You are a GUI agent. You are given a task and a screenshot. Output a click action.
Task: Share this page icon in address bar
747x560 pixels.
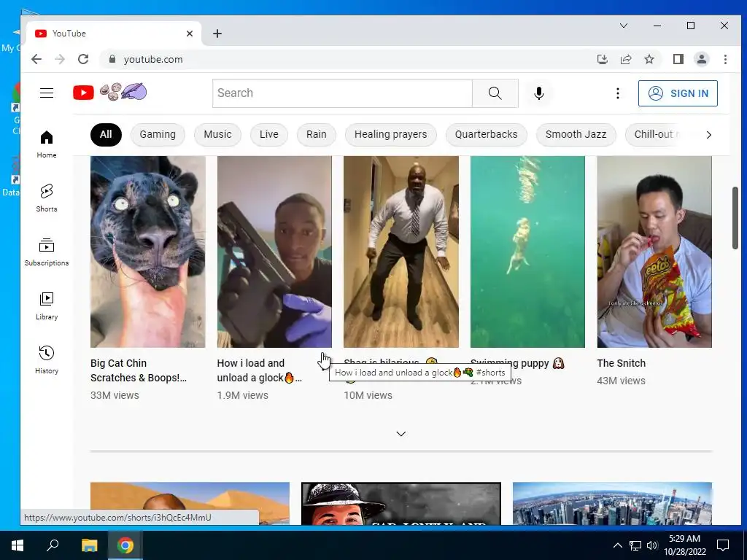[x=625, y=59]
